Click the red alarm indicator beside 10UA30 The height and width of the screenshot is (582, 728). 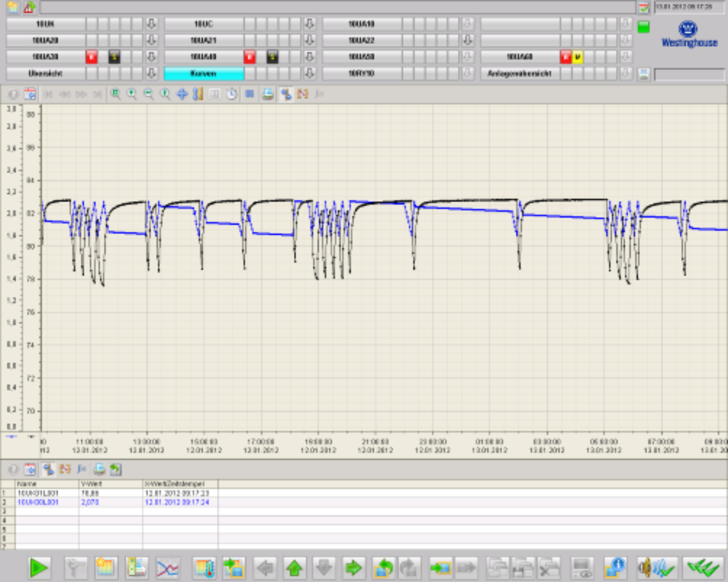pos(92,57)
